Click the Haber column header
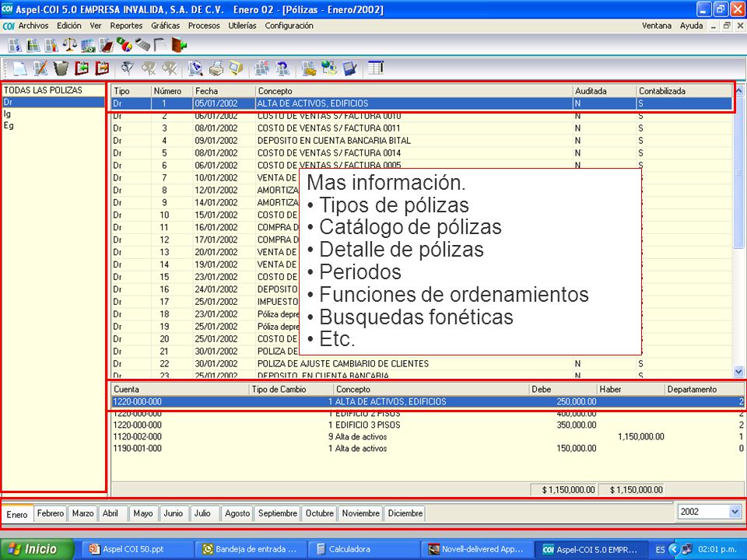 click(x=630, y=389)
